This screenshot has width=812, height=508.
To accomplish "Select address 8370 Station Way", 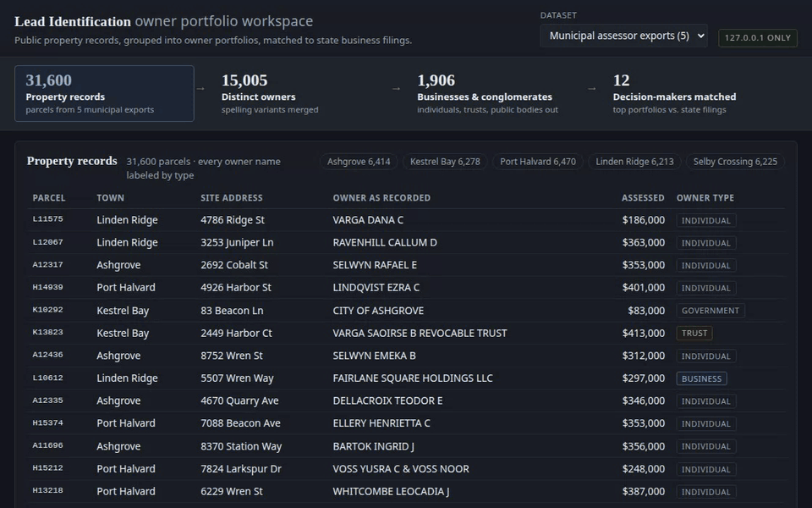I will click(x=241, y=446).
